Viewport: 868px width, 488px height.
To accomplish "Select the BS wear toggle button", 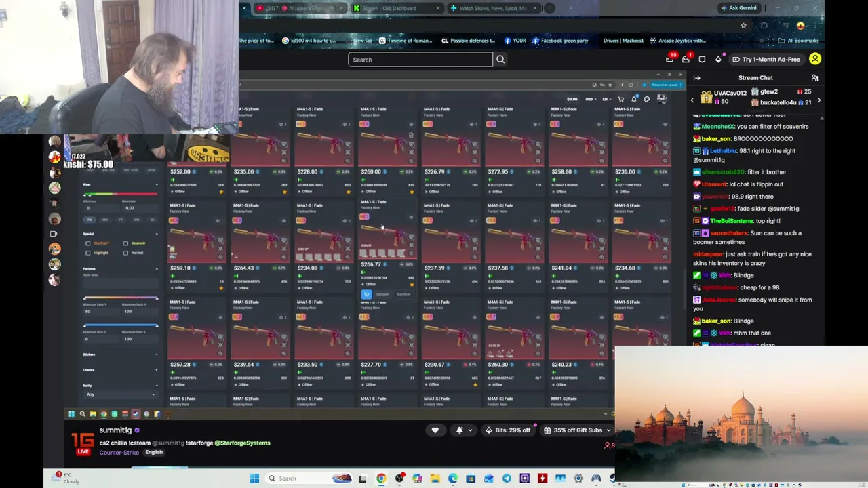I will coord(151,220).
